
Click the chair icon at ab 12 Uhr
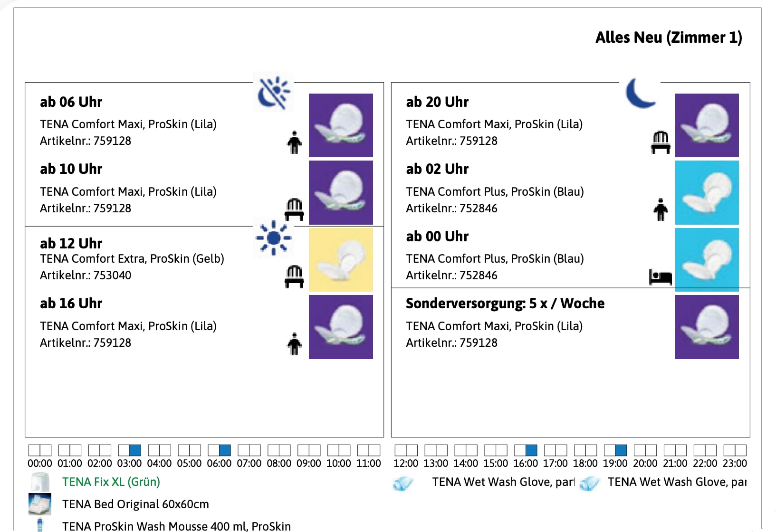click(x=294, y=276)
